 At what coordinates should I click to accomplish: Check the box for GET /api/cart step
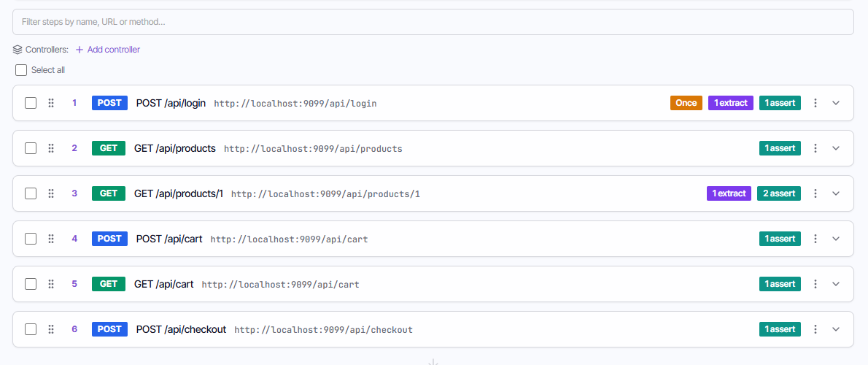pos(31,284)
